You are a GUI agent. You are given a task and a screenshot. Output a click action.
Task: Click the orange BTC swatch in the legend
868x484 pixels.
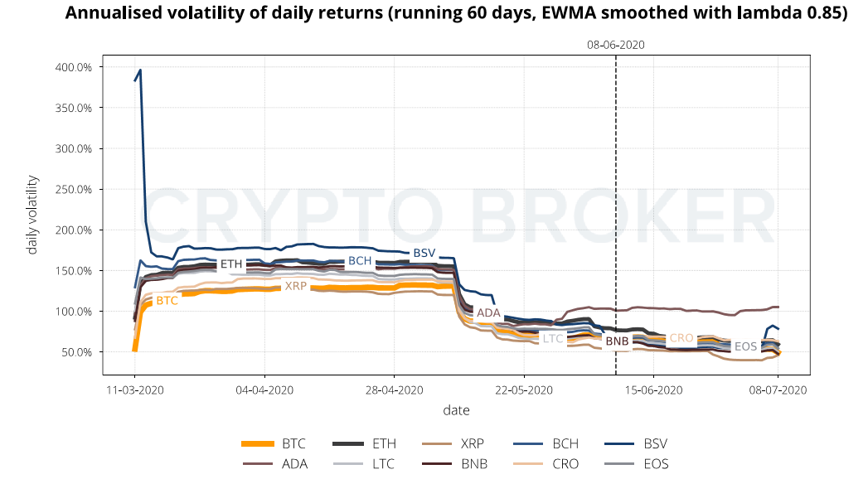point(256,444)
